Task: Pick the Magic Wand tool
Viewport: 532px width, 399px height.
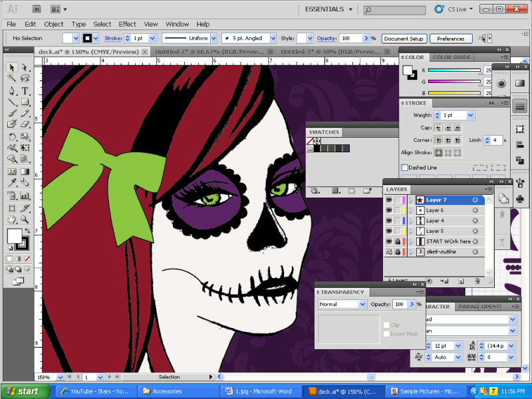Action: coord(11,78)
